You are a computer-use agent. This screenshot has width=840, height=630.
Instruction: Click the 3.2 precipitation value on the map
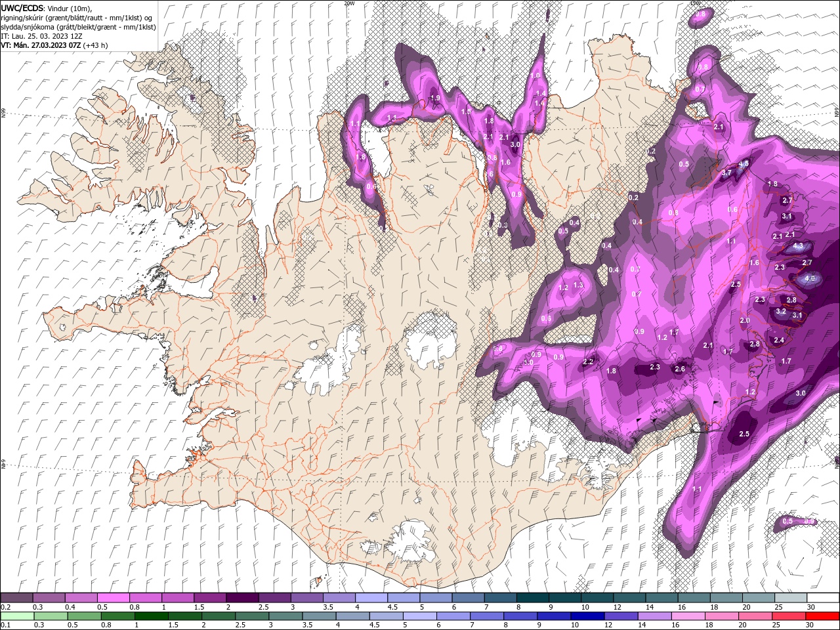(781, 312)
